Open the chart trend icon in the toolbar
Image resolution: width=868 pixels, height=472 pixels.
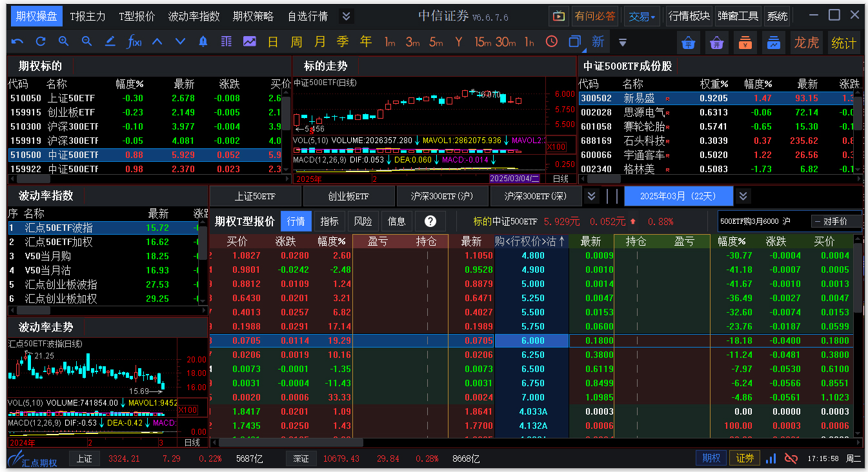point(248,42)
